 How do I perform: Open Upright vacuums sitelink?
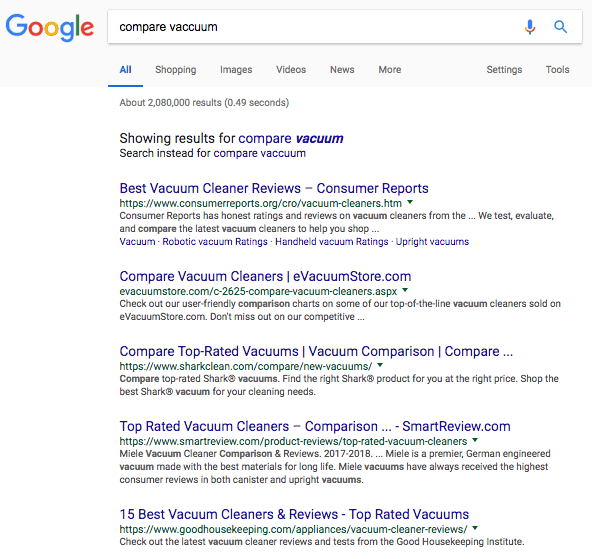pos(432,242)
